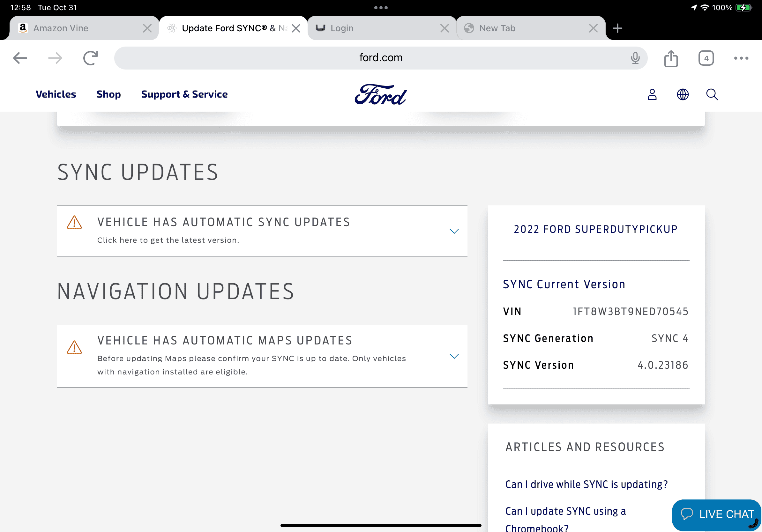The width and height of the screenshot is (762, 532).
Task: Open the Vehicles navigation menu
Action: tap(56, 94)
